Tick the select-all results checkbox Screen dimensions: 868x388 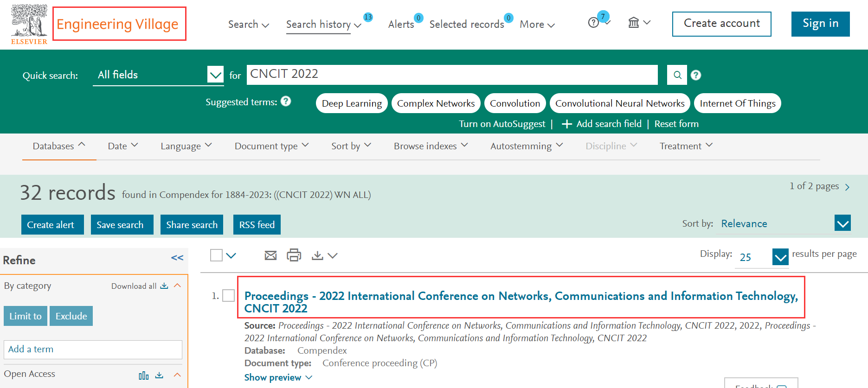pos(216,255)
